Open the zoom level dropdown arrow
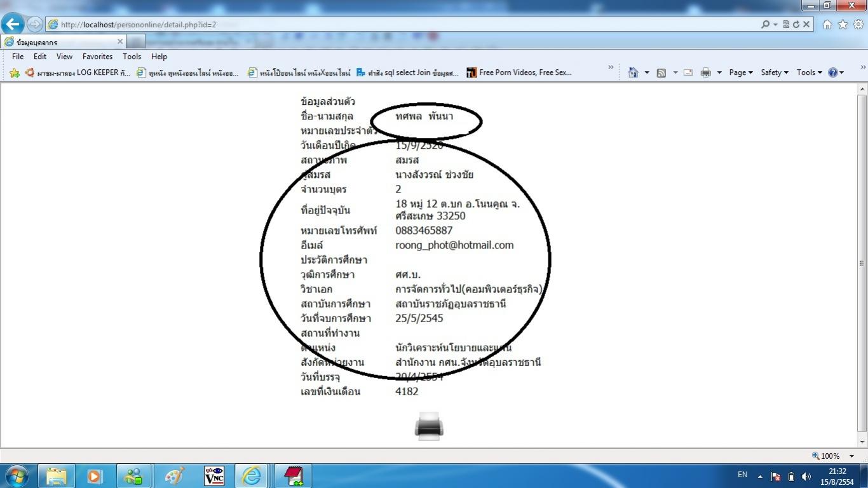The image size is (868, 488). (x=852, y=456)
